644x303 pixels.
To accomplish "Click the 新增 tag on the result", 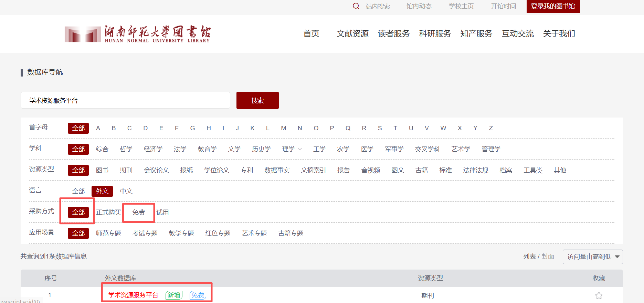I will [174, 295].
